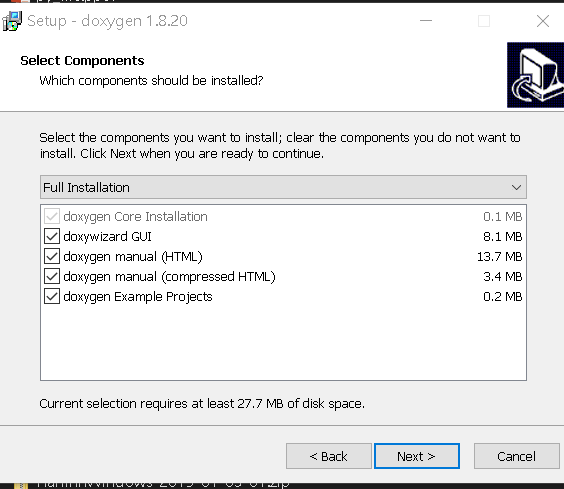Click the installer computer logo image
The height and width of the screenshot is (489, 564).
pos(535,75)
